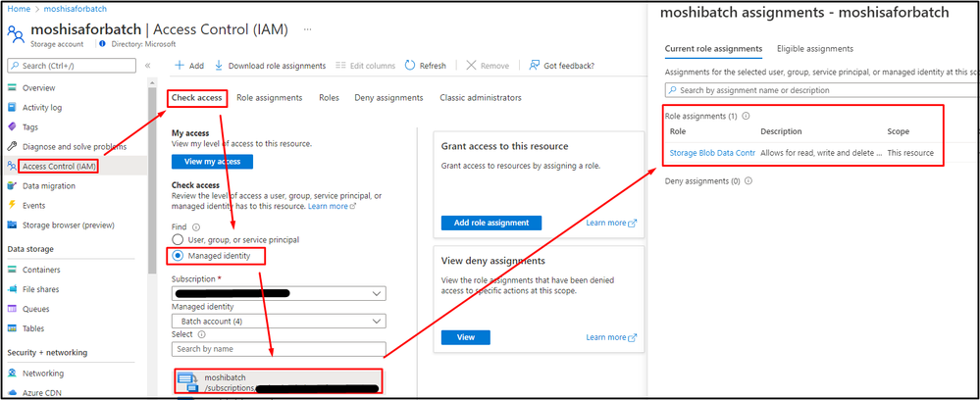980x400 pixels.
Task: Switch to the Deny assignments tab
Action: [388, 98]
